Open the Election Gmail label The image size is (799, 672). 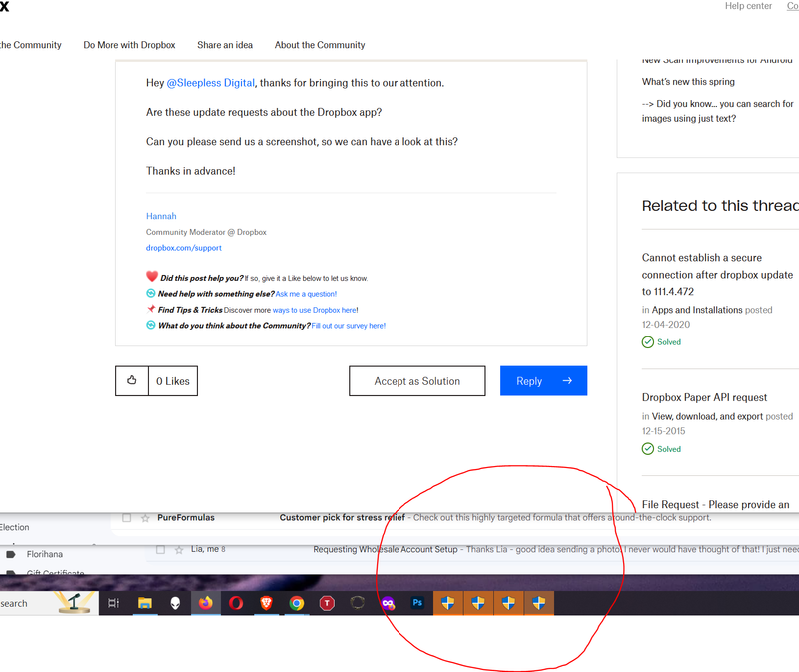15,527
